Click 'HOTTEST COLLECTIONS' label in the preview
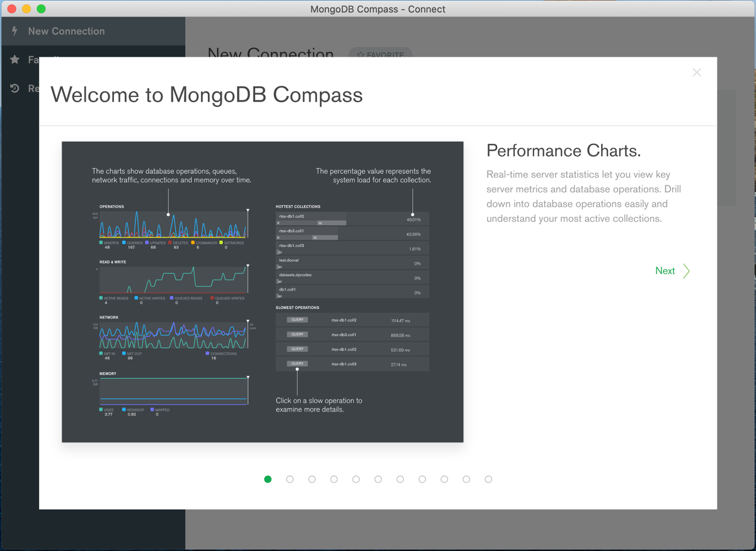Screen dimensions: 756x551 [298, 206]
